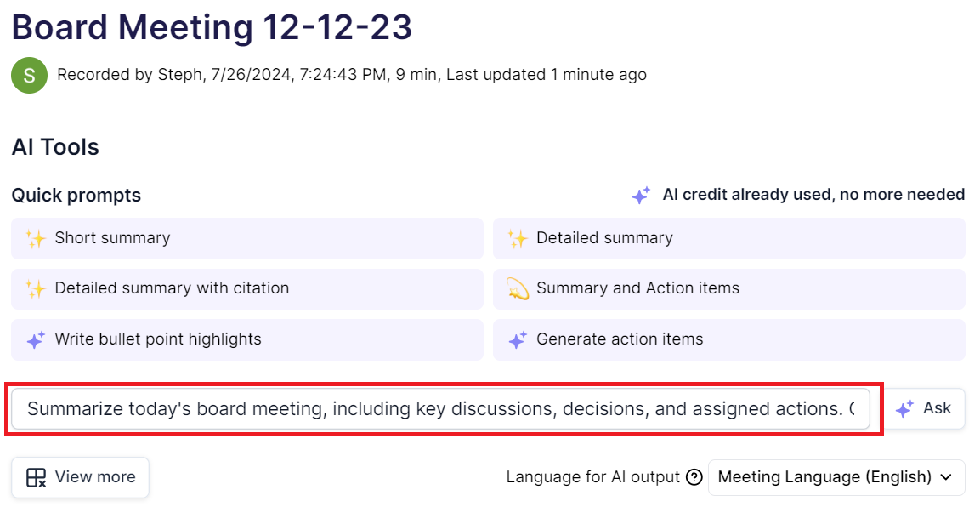Click the View more button
Image resolution: width=980 pixels, height=524 pixels.
tap(80, 477)
